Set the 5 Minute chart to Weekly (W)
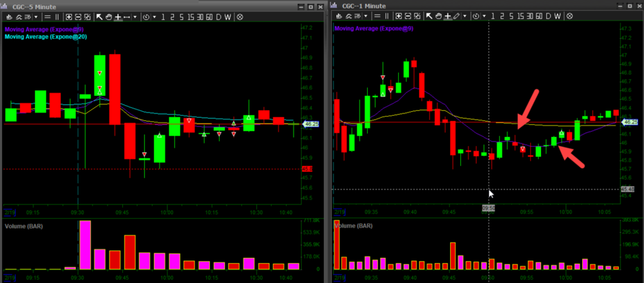Image resolution: width=644 pixels, height=283 pixels. 228,16
